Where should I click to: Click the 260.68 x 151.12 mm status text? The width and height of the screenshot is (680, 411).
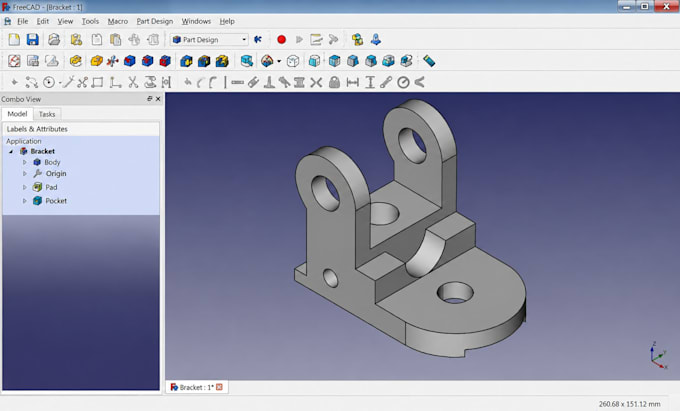[629, 404]
